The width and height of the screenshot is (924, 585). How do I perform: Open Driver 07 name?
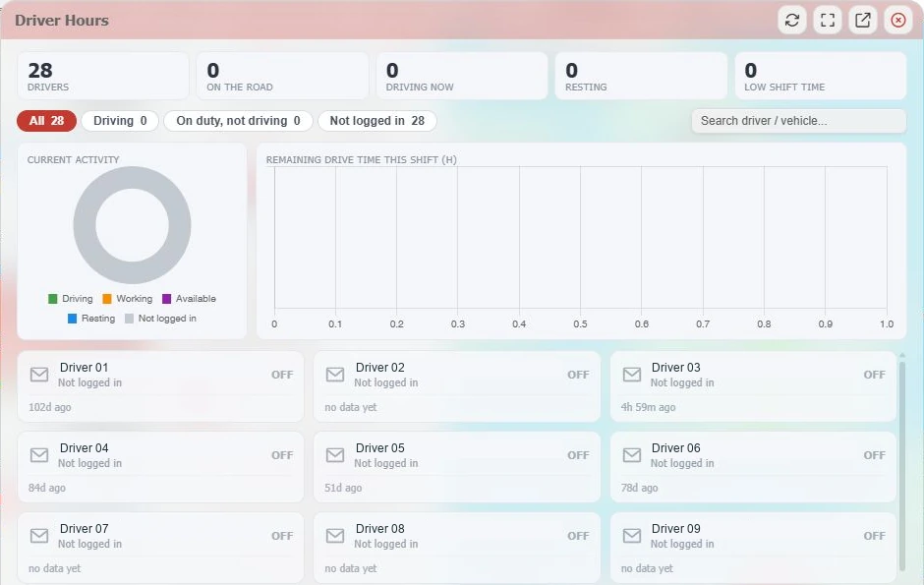[x=85, y=528]
